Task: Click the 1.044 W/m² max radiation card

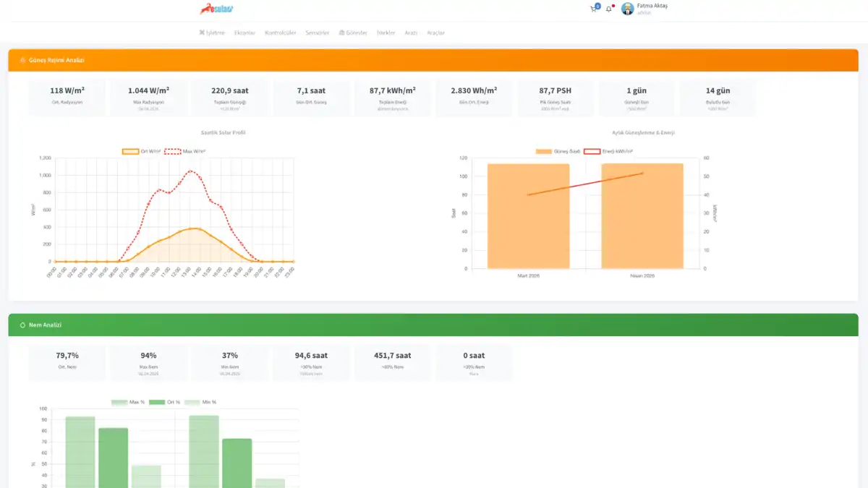Action: [x=148, y=98]
